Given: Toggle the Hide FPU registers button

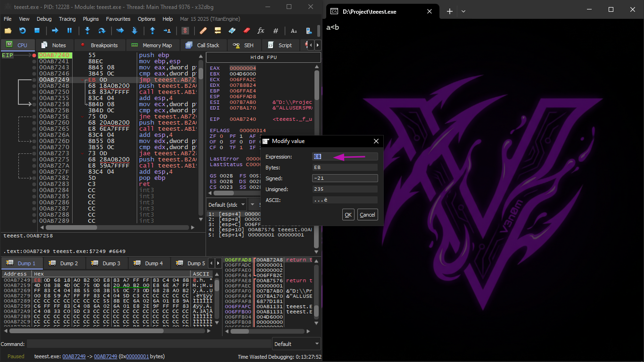Looking at the screenshot, I should [x=263, y=57].
